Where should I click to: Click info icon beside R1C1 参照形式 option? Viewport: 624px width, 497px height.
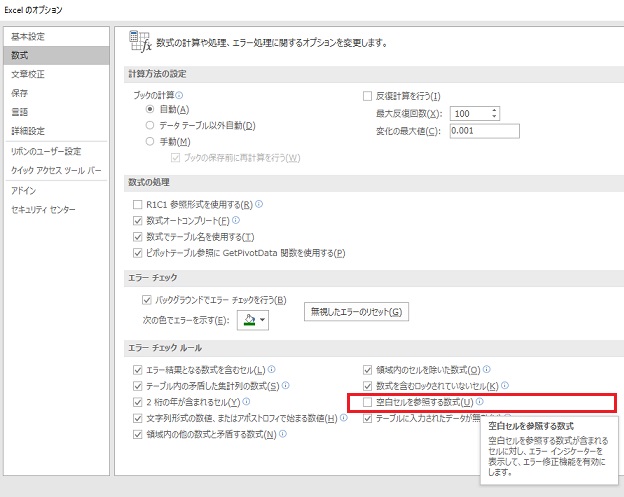click(259, 204)
